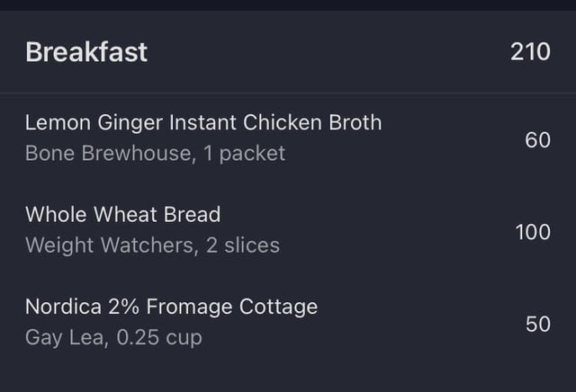
Task: Open the Nordica 2% Fromage Cottage entry
Action: pyautogui.click(x=288, y=322)
